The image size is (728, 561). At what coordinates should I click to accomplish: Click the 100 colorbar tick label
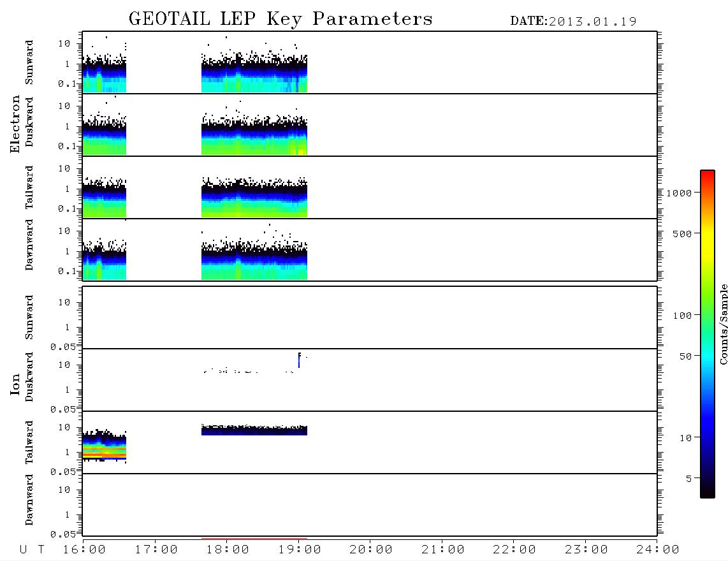(x=683, y=316)
